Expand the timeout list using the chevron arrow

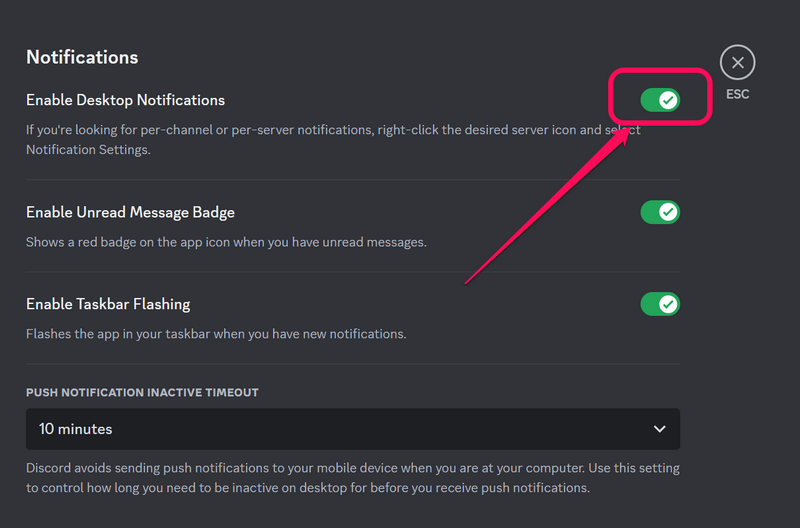(x=659, y=429)
